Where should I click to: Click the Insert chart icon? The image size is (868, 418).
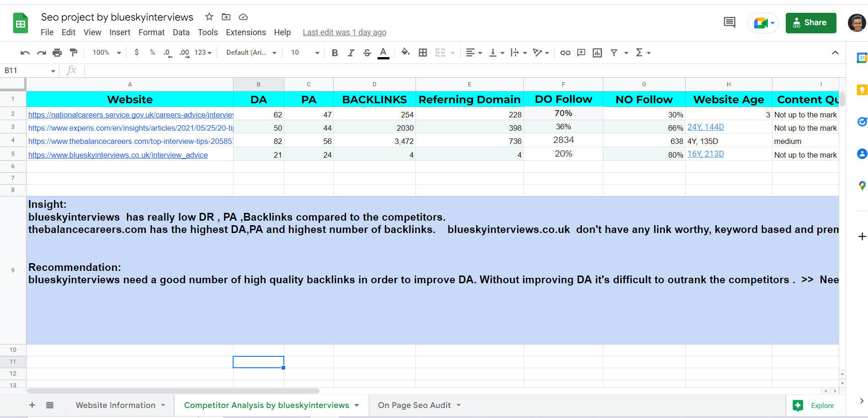[597, 53]
